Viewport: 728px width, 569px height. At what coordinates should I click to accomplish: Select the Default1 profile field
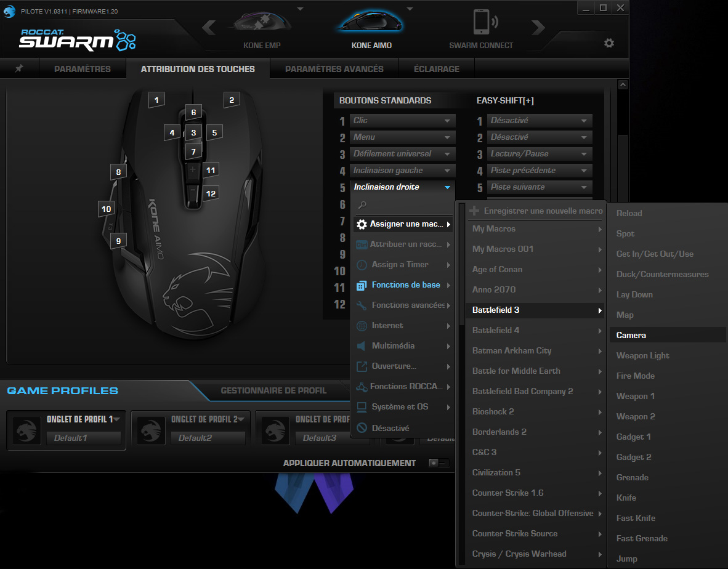(84, 438)
